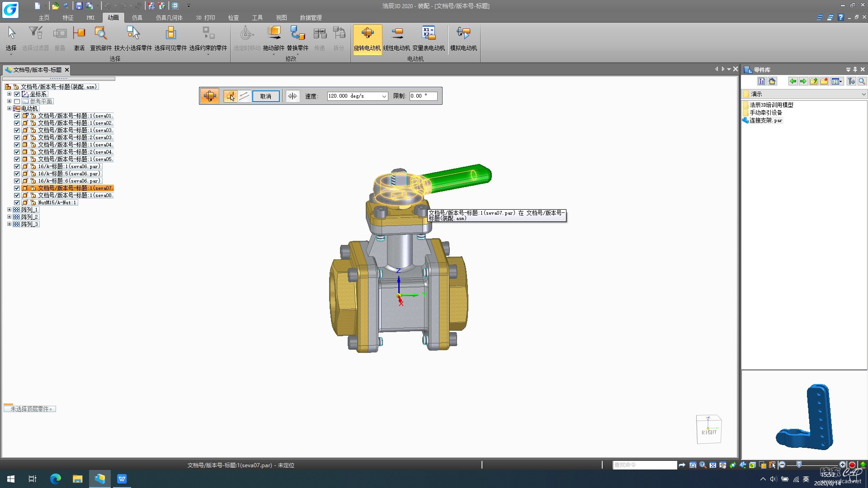868x488 pixels.
Task: Click the pan hand icon in status bar
Action: click(722, 465)
